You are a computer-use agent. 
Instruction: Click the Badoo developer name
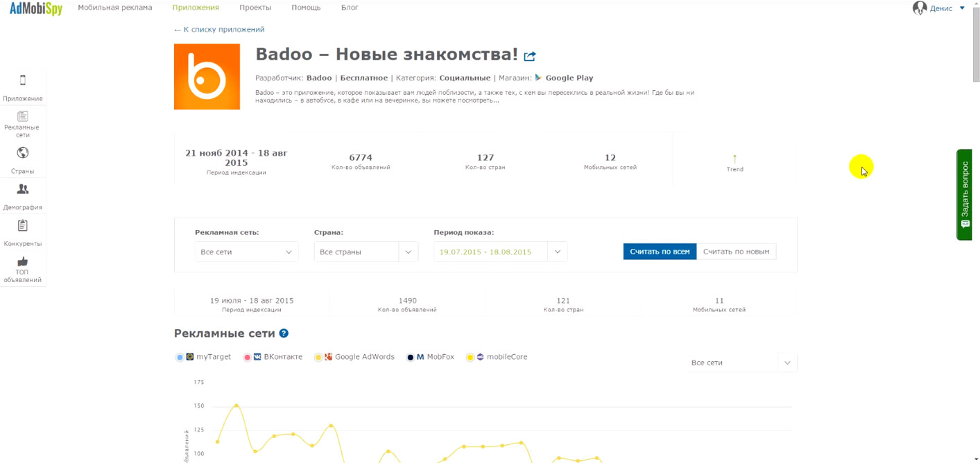[x=319, y=78]
